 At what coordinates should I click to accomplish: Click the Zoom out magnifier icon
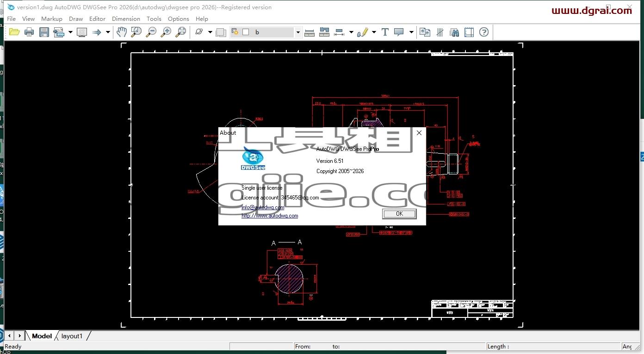(x=151, y=32)
